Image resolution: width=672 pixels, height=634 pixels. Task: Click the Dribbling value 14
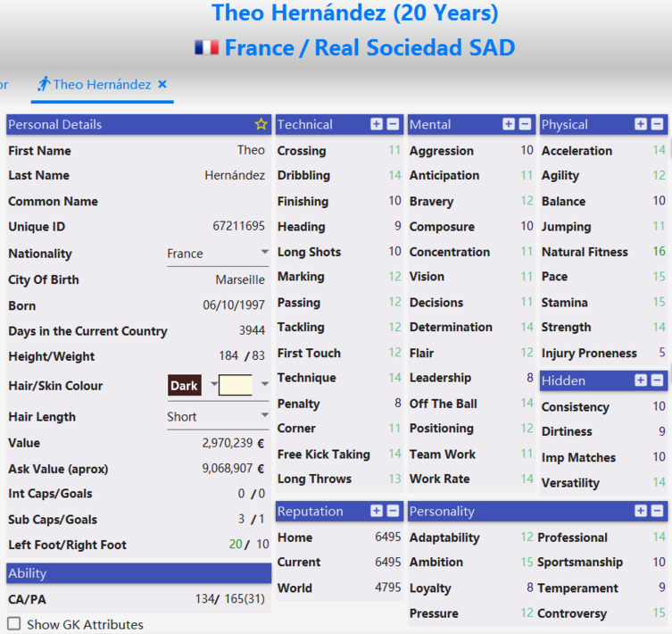pos(394,175)
